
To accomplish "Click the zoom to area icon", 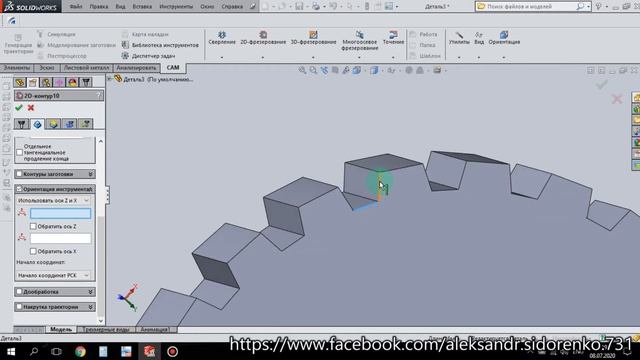I will (x=313, y=70).
